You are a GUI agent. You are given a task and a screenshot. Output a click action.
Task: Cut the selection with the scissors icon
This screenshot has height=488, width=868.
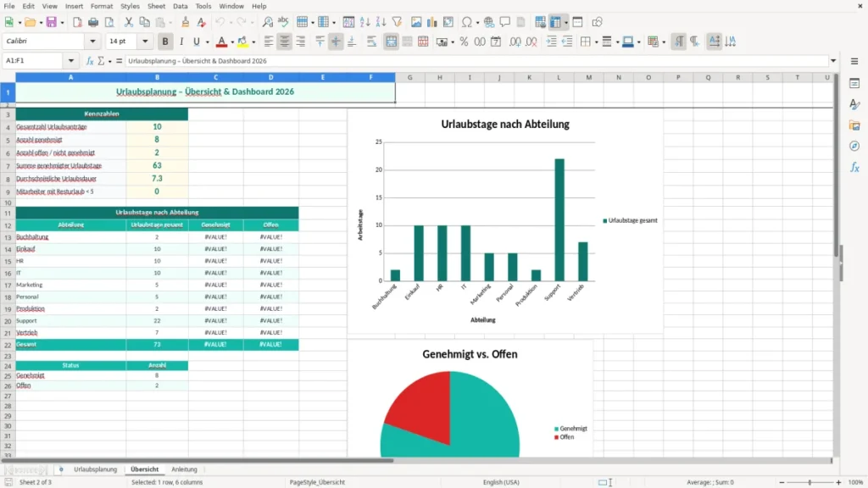point(129,22)
